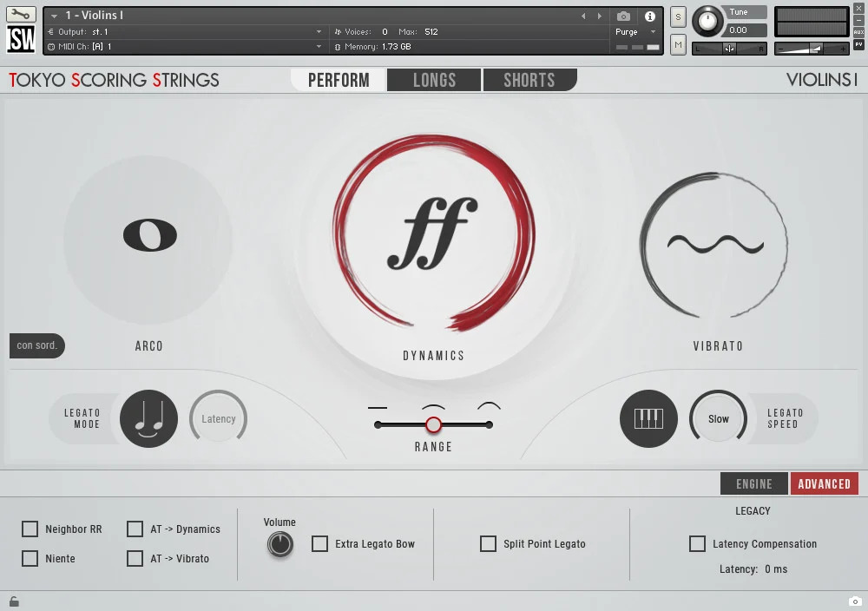Enable AT -> Vibrato checkbox
Image resolution: width=868 pixels, height=611 pixels.
point(135,558)
